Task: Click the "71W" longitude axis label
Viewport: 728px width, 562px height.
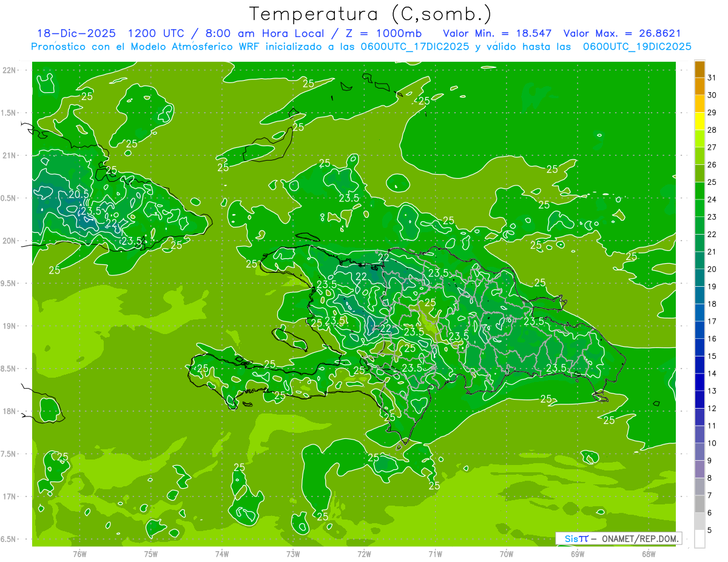Action: click(435, 554)
